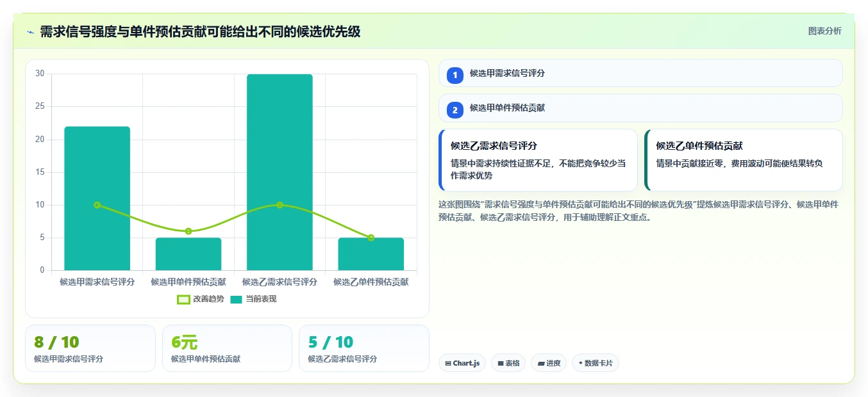Screen dimensions: 868x397
Task: Click the y-axis value 15
Action: point(40,172)
